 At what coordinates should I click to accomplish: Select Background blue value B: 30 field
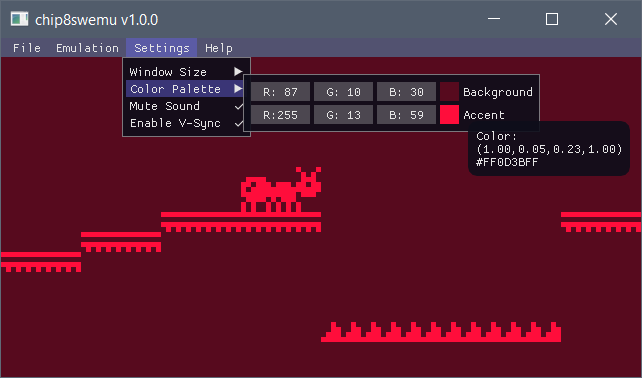[x=407, y=92]
